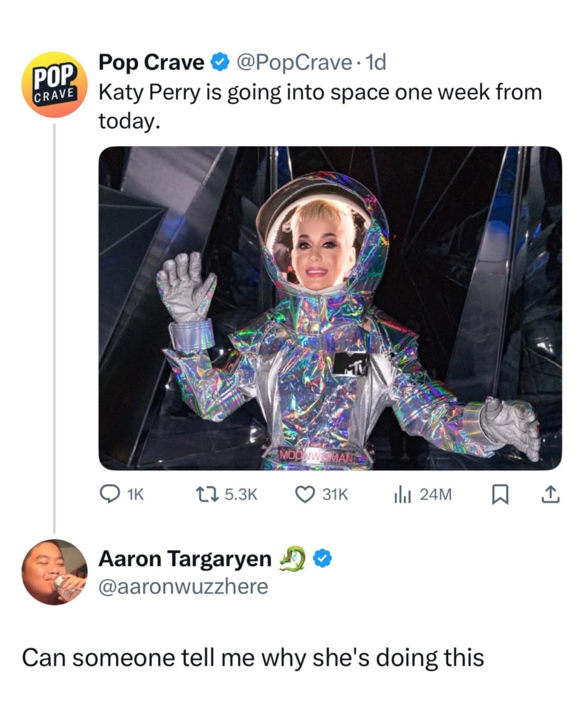Open Aaron Targaryen's profile picture

click(54, 571)
